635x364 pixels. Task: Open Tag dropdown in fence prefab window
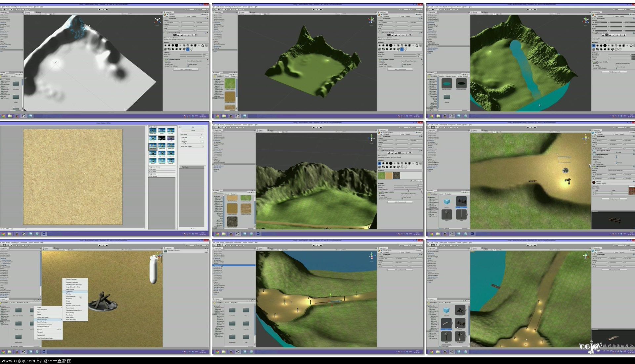606,134
